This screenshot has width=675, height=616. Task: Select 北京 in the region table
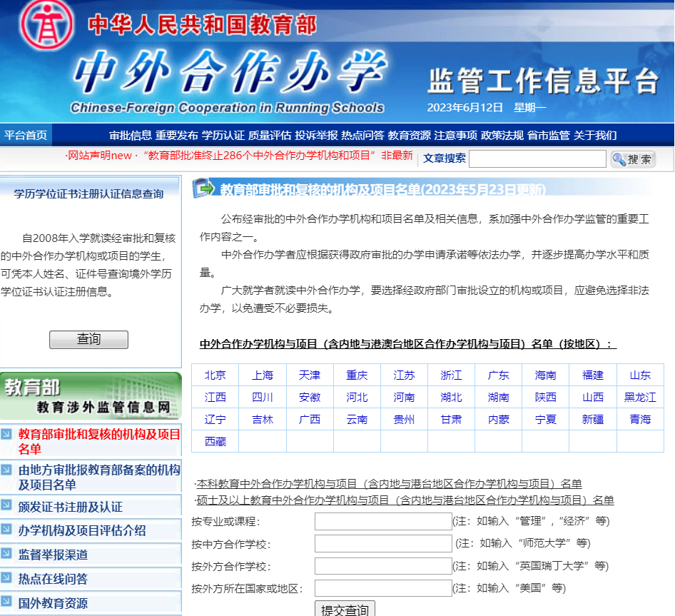215,375
